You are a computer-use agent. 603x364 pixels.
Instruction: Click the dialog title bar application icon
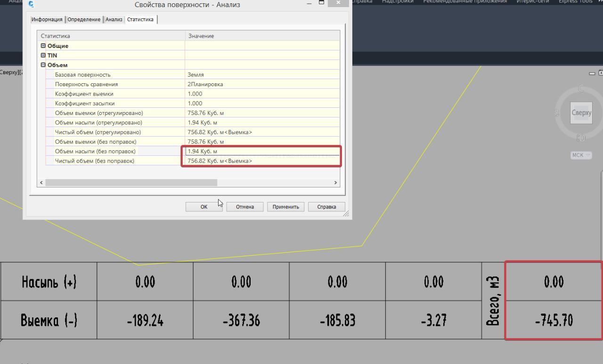tap(31, 4)
